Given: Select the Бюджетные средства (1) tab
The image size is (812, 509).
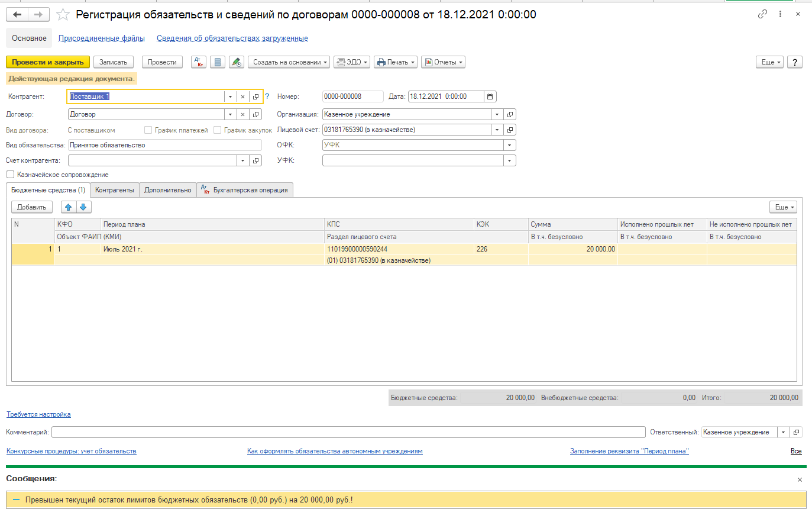Looking at the screenshot, I should (x=48, y=190).
